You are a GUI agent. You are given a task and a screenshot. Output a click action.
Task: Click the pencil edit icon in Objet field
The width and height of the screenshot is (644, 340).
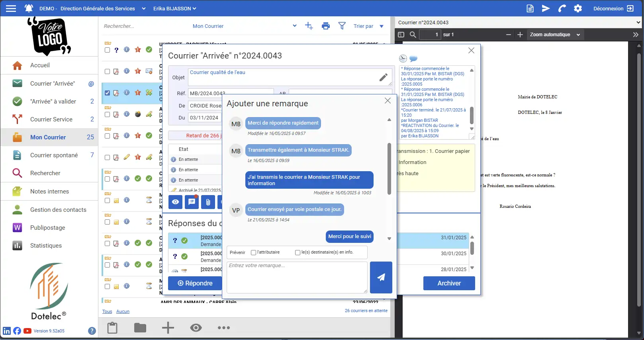tap(383, 78)
